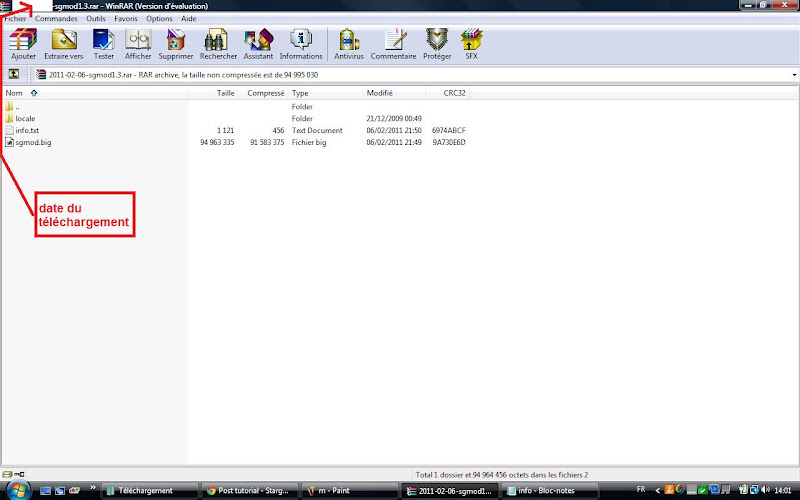Screen dimensions: 800x500
Task: Click the date 06/02/2011 21:50
Action: pos(394,131)
